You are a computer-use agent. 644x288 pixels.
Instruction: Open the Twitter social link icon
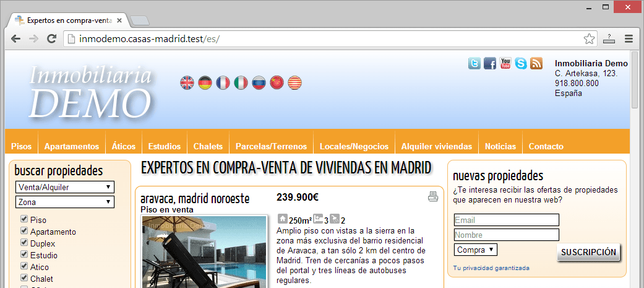click(x=474, y=63)
